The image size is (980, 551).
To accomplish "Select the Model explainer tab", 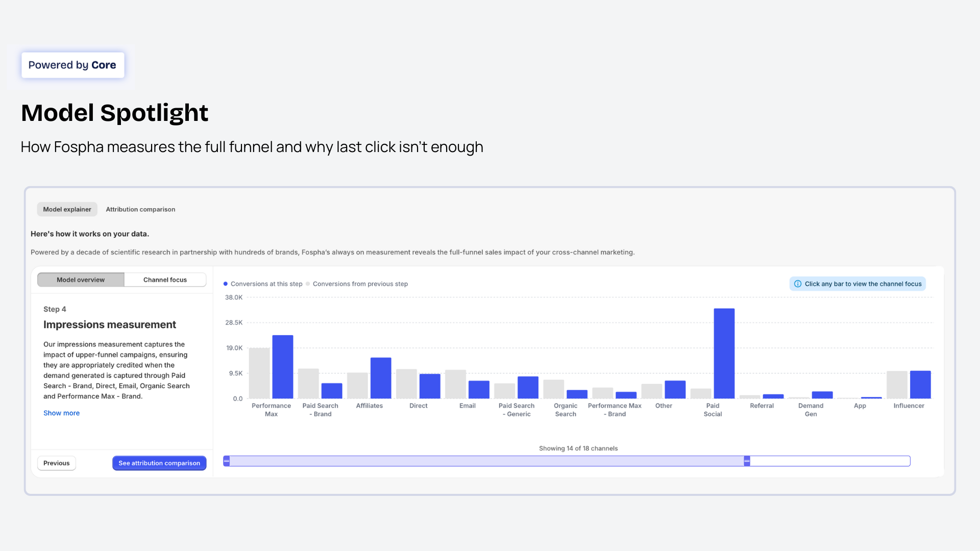I will pyautogui.click(x=67, y=209).
